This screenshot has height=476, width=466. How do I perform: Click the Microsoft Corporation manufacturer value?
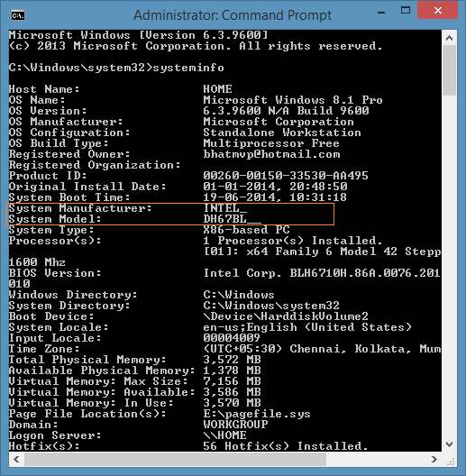(279, 122)
